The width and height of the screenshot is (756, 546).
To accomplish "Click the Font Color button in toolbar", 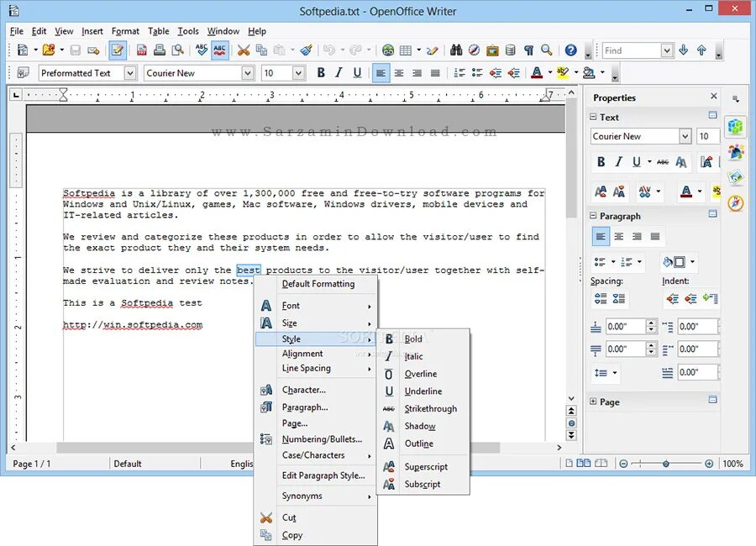I will [x=537, y=73].
